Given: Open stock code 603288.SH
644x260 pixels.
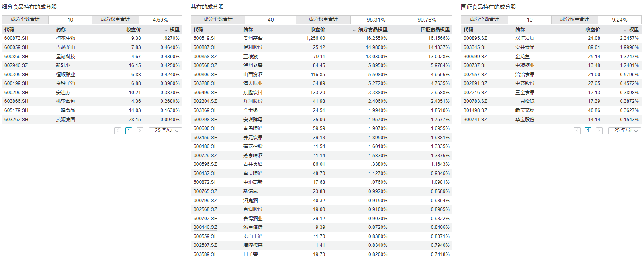Looking at the screenshot, I should click(x=206, y=83).
